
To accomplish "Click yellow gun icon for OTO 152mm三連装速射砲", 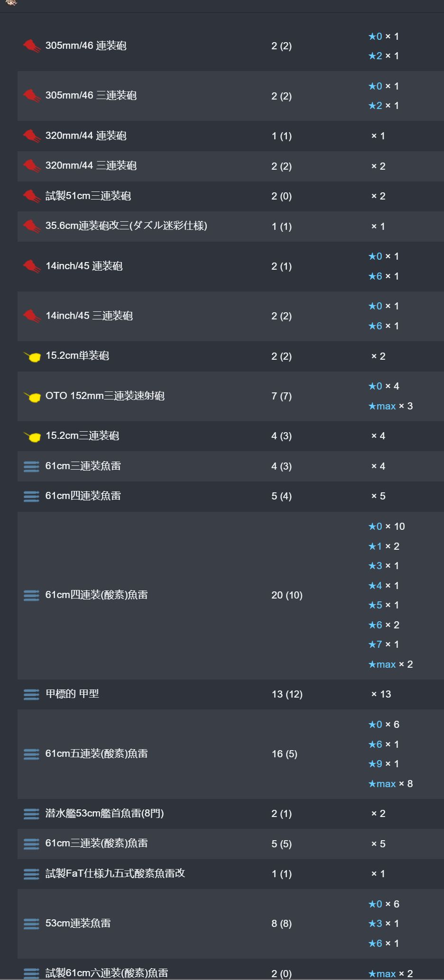I will (32, 396).
